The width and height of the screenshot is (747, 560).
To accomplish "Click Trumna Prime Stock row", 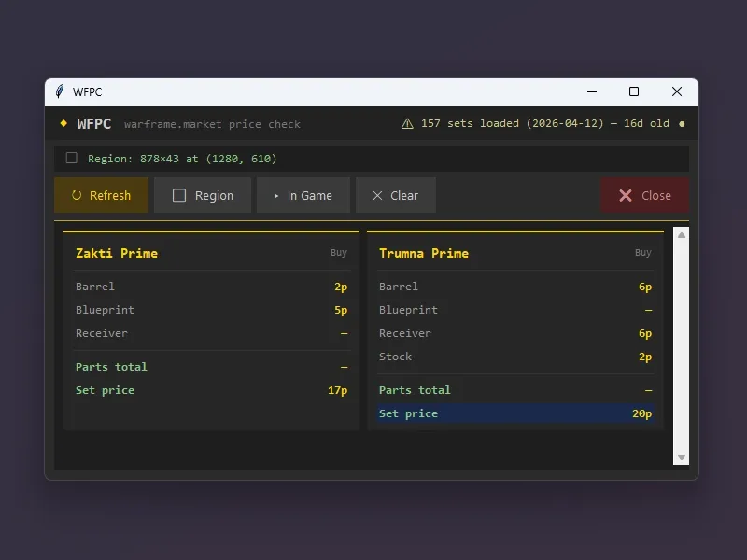I will [515, 357].
